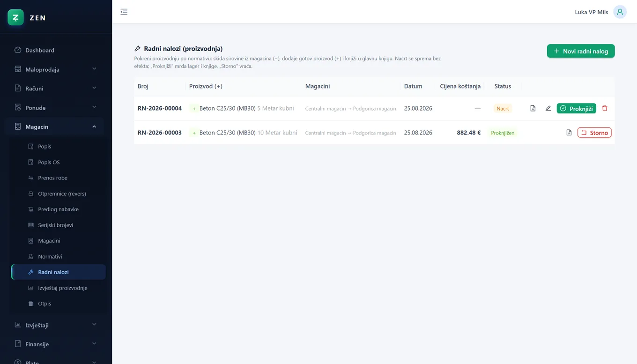Click the Finansije book icon
The width and height of the screenshot is (637, 364).
(x=18, y=344)
